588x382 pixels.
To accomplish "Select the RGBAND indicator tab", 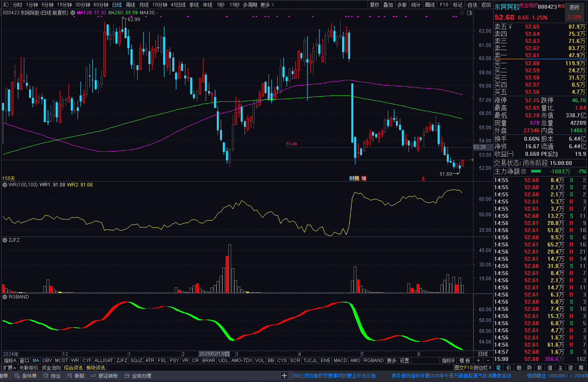I will (374, 361).
